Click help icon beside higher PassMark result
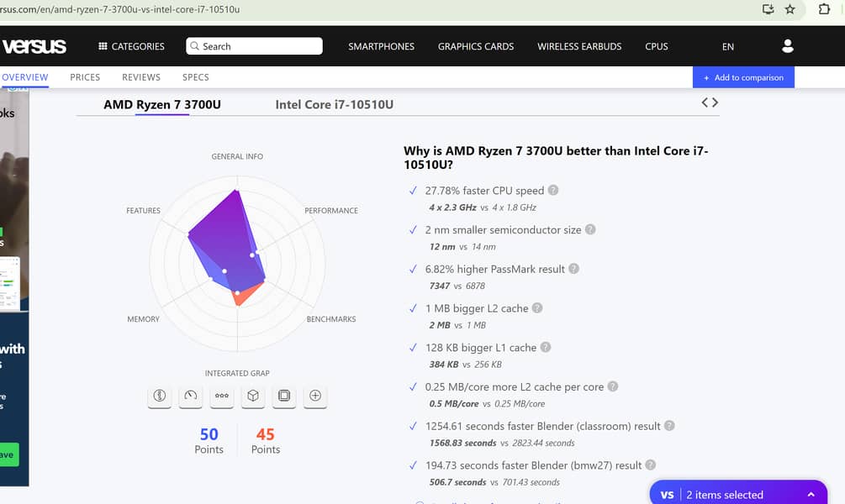This screenshot has width=845, height=504. [x=573, y=269]
